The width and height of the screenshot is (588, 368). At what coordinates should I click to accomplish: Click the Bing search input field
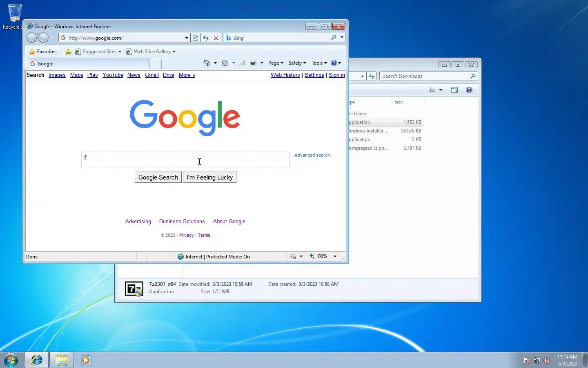282,38
